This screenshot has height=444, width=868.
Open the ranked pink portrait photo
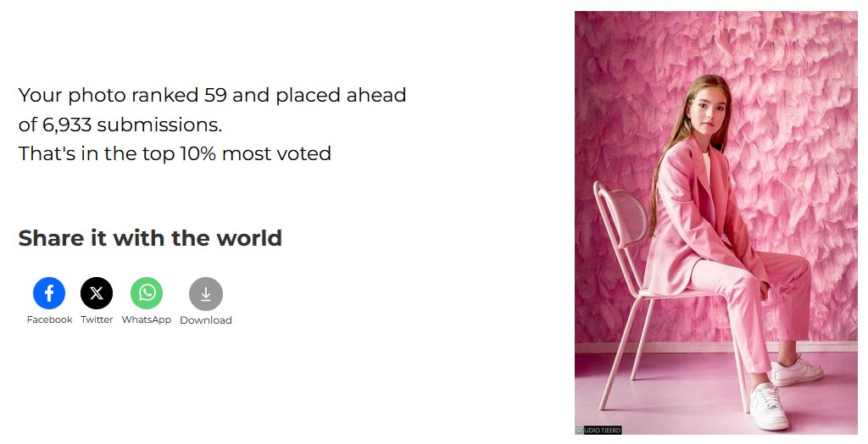pyautogui.click(x=715, y=223)
